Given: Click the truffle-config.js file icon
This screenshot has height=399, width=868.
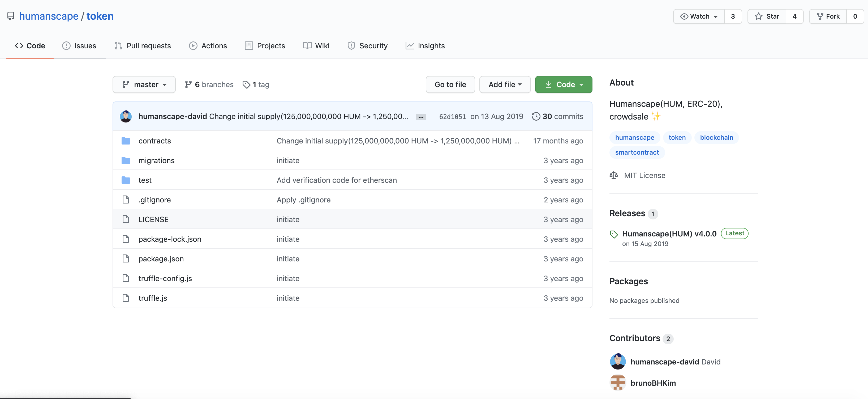Looking at the screenshot, I should 126,278.
